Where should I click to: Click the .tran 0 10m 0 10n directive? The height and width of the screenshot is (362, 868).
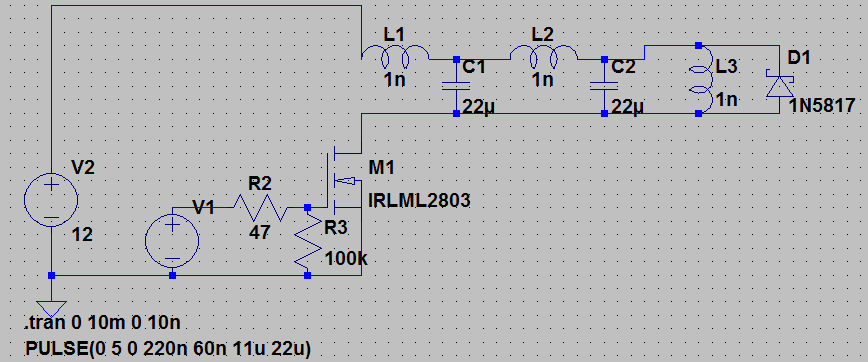[102, 323]
